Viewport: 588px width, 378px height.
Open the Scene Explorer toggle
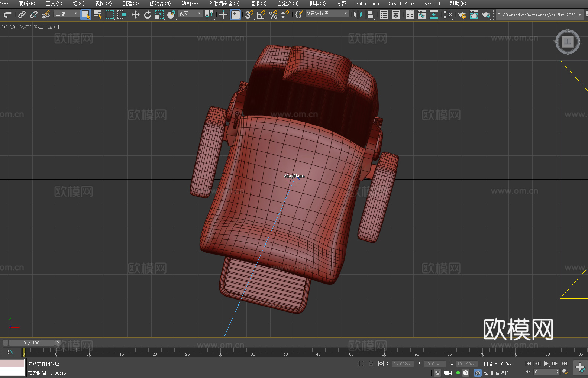pyautogui.click(x=384, y=14)
